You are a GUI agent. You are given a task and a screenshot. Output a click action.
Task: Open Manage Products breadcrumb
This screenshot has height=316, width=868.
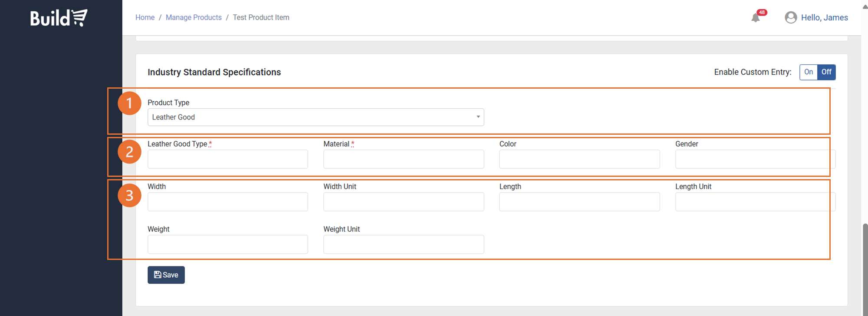[x=194, y=17]
